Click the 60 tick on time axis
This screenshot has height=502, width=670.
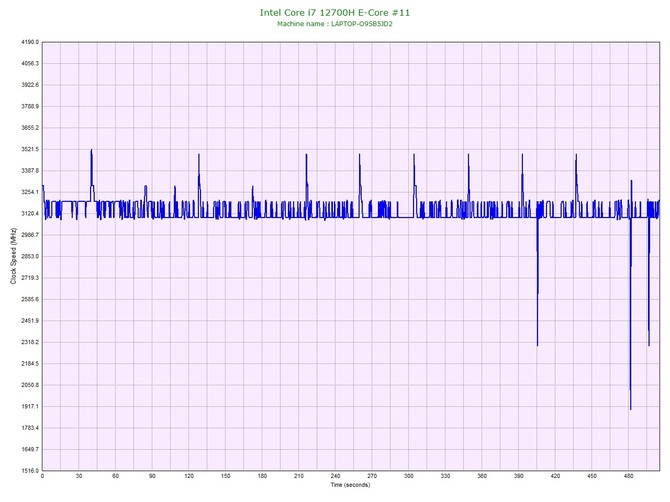coord(116,476)
